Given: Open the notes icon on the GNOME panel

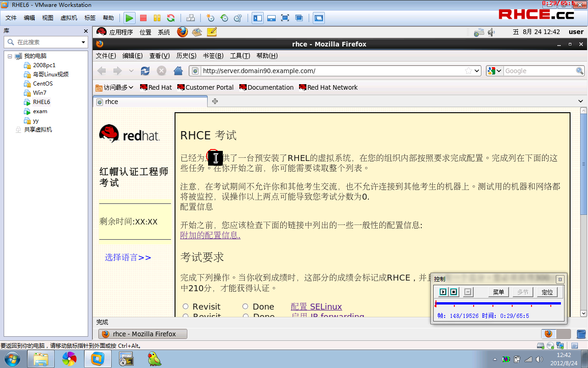Looking at the screenshot, I should pyautogui.click(x=212, y=32).
